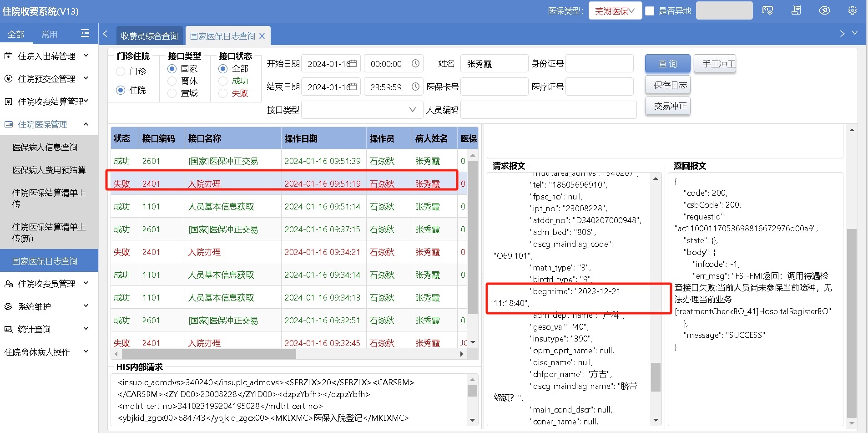The height and width of the screenshot is (433, 868).
Task: Click the 请求报文 panel scroll-up arrow
Action: [x=656, y=178]
